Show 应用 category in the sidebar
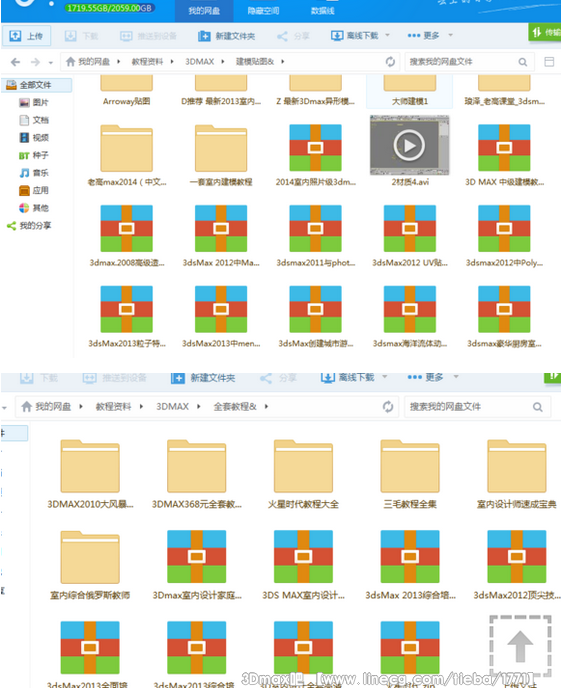563x696 pixels. (34, 190)
